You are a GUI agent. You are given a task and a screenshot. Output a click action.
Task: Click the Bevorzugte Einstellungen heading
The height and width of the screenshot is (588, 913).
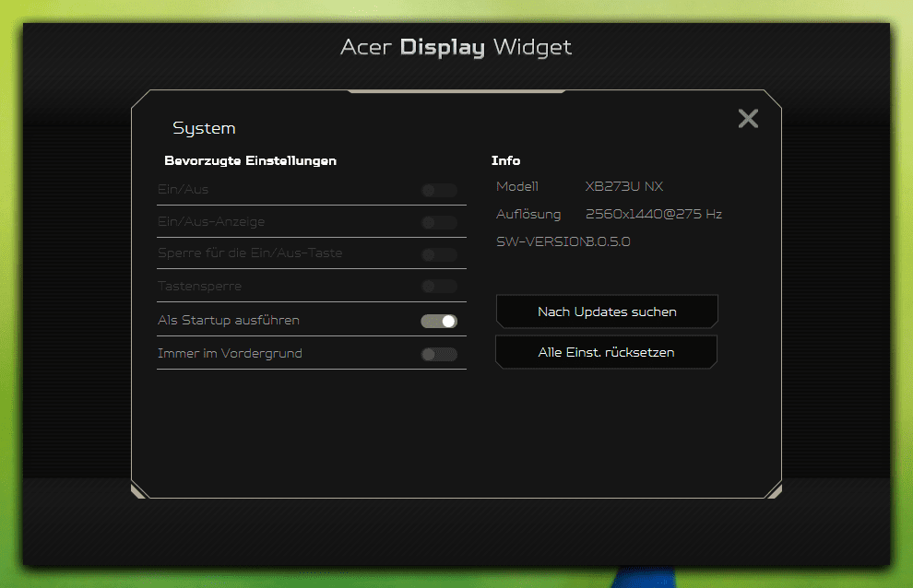250,161
